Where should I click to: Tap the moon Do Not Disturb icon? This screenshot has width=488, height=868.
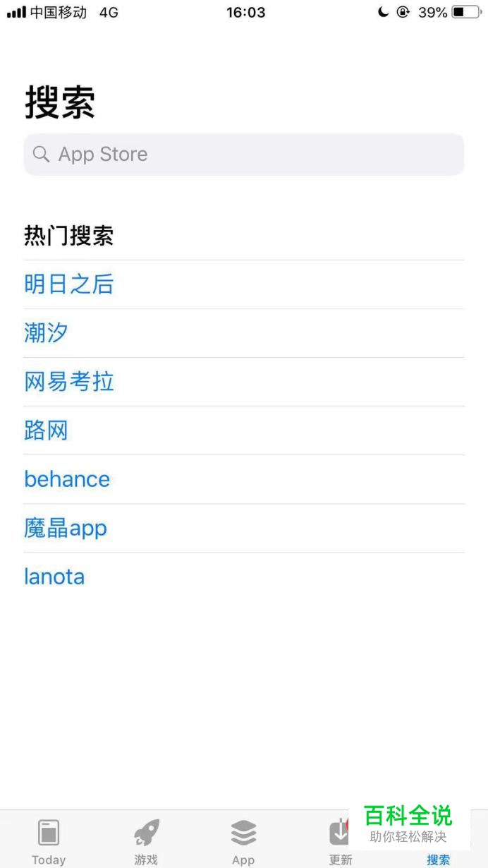click(384, 12)
